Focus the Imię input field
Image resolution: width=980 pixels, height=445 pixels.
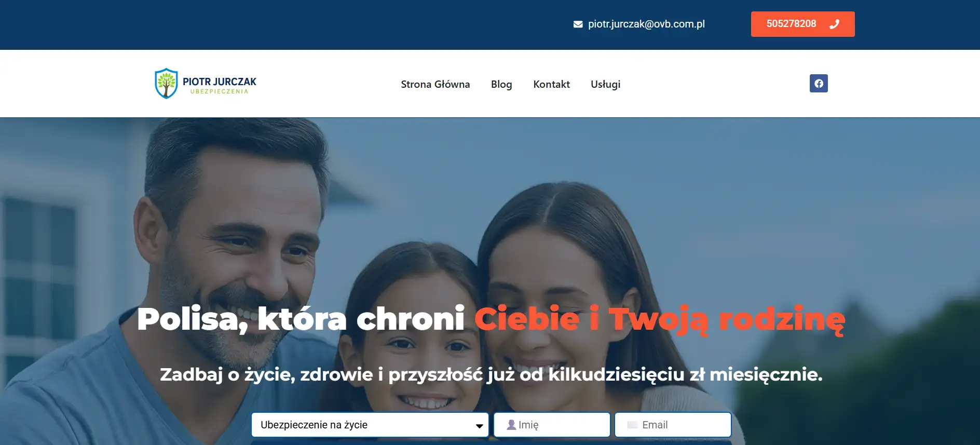pyautogui.click(x=552, y=425)
